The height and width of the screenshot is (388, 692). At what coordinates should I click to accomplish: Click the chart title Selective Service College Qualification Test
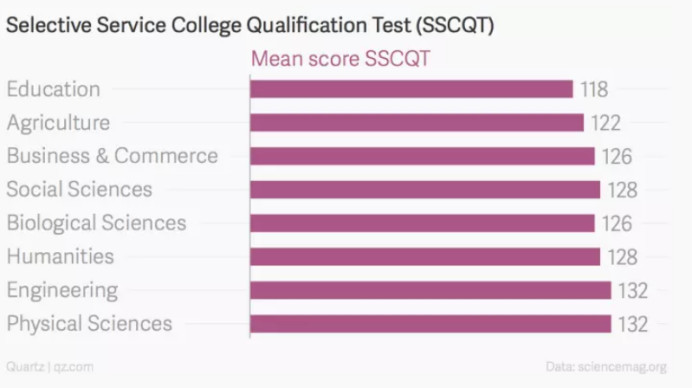coord(250,25)
